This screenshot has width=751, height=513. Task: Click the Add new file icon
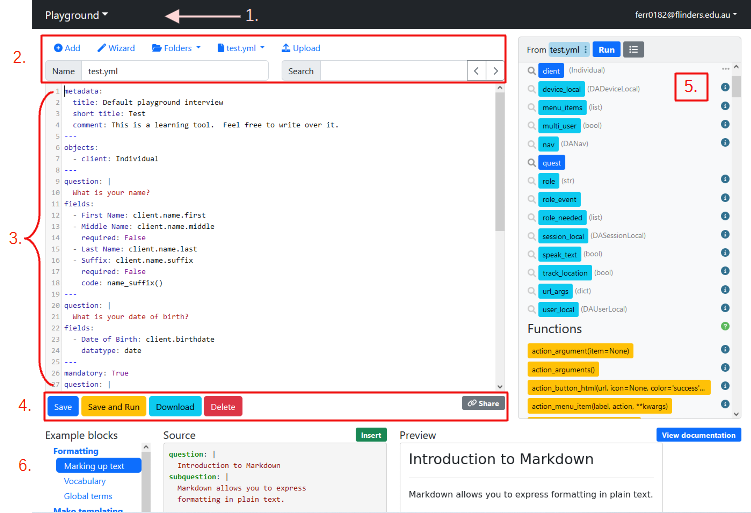coord(58,48)
